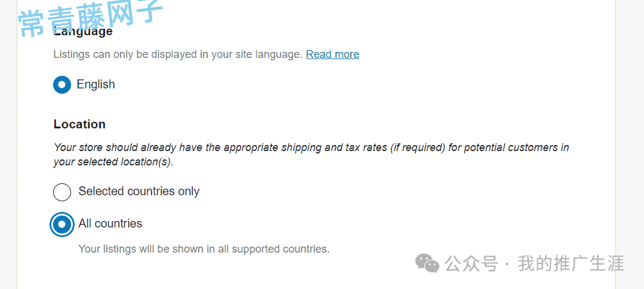Click the "我的推广生涯" watermark text
The width and height of the screenshot is (644, 289).
pyautogui.click(x=571, y=263)
